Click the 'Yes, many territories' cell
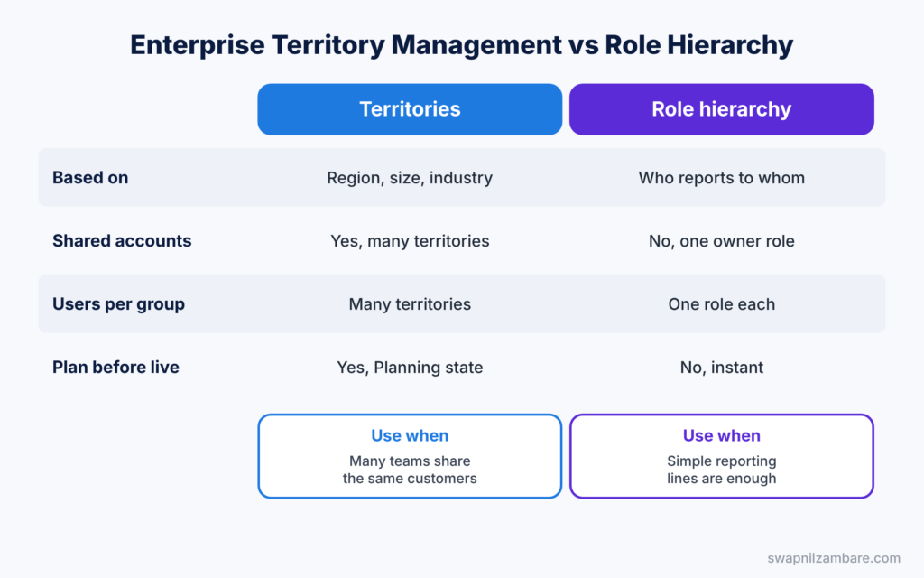This screenshot has height=578, width=924. point(410,240)
